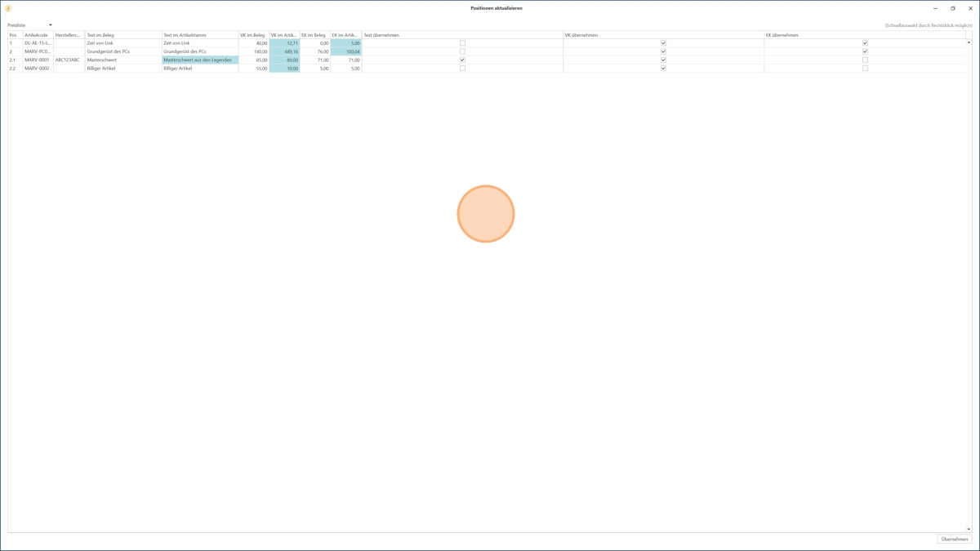Uncheck VK übernehmen for position 2

(663, 51)
